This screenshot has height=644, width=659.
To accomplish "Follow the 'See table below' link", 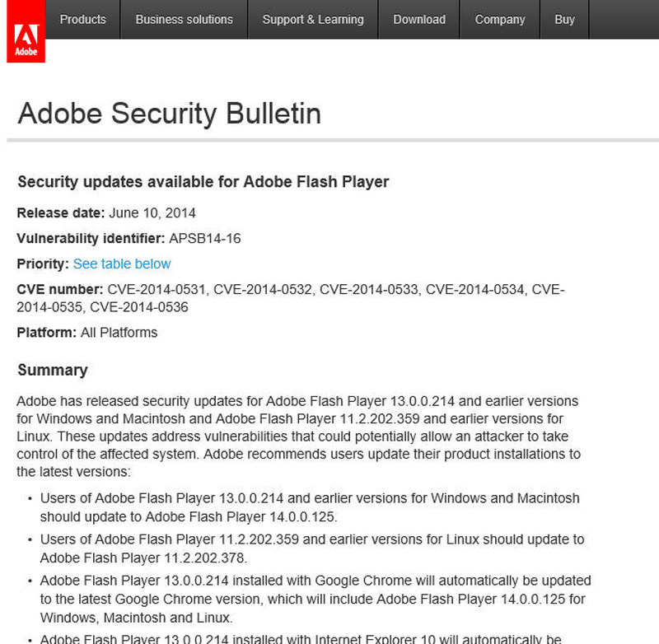I will click(x=122, y=264).
